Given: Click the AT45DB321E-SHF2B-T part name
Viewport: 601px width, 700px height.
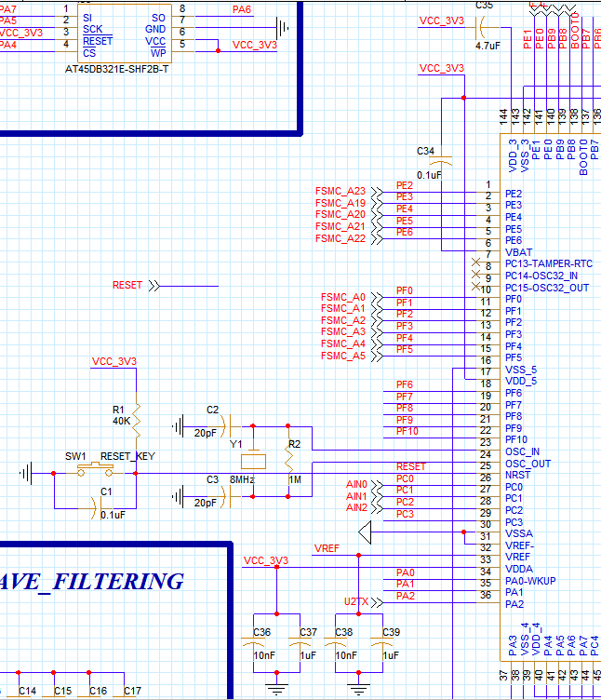Looking at the screenshot, I should [117, 69].
